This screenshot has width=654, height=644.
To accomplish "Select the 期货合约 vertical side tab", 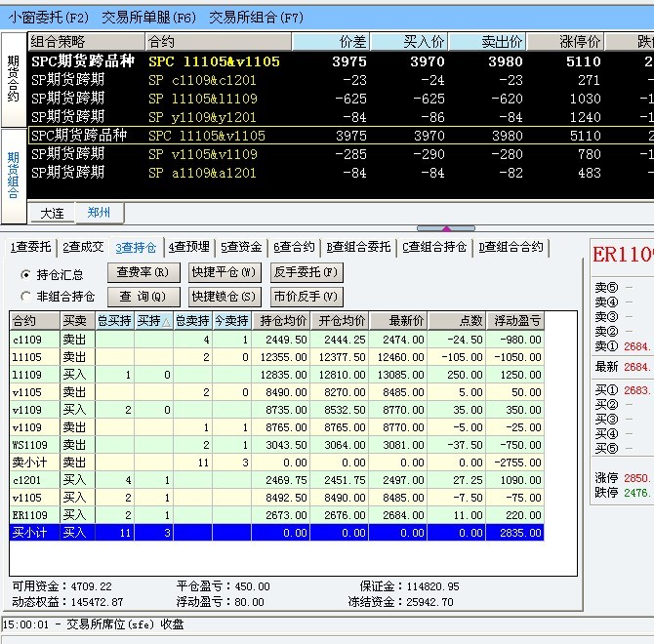I will coord(14,79).
